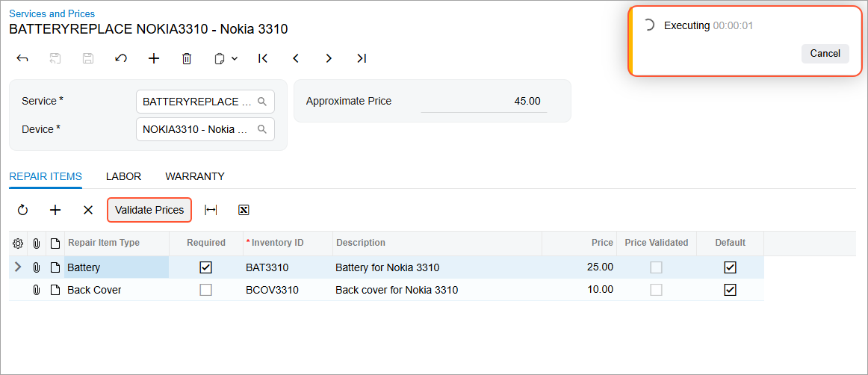Cancel the executing operation

tap(825, 54)
